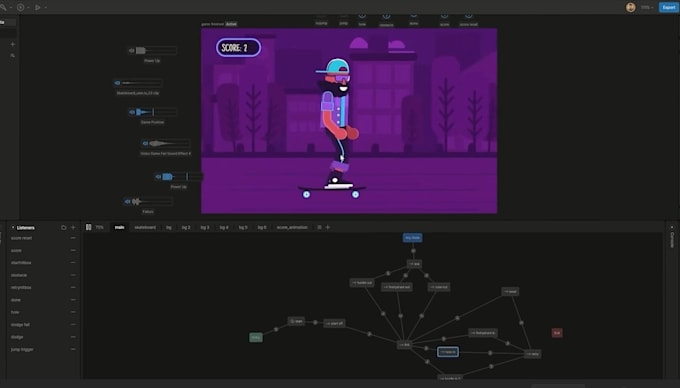Viewport: 680px width, 388px height.
Task: Select the obstacle listener
Action: click(19, 275)
